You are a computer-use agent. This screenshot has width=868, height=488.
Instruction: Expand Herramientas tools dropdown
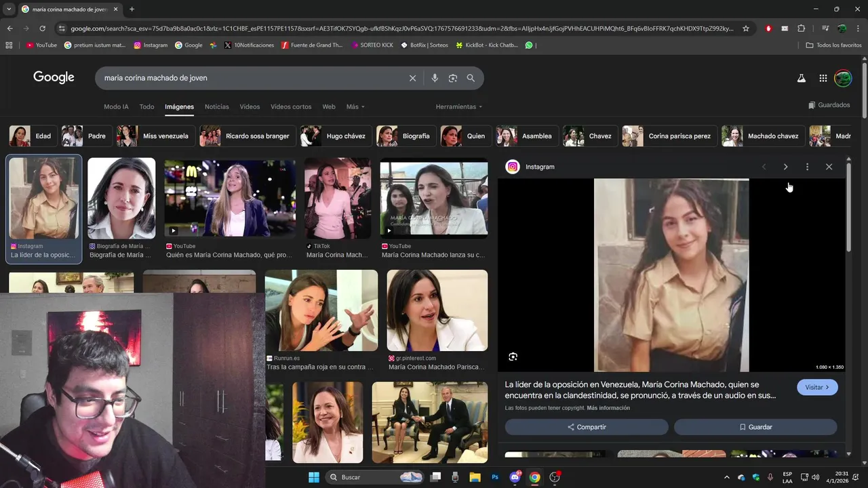click(x=459, y=107)
